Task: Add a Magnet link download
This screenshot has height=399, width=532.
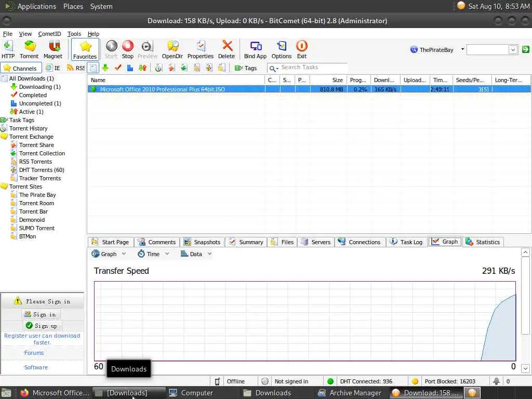Action: pyautogui.click(x=53, y=49)
